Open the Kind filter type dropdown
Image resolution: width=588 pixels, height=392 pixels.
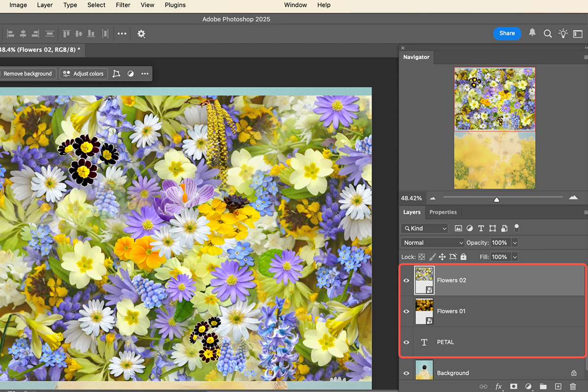pyautogui.click(x=424, y=228)
